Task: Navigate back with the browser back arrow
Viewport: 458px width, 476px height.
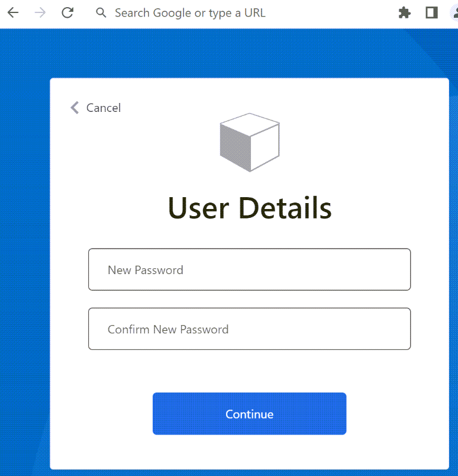Action: tap(12, 12)
